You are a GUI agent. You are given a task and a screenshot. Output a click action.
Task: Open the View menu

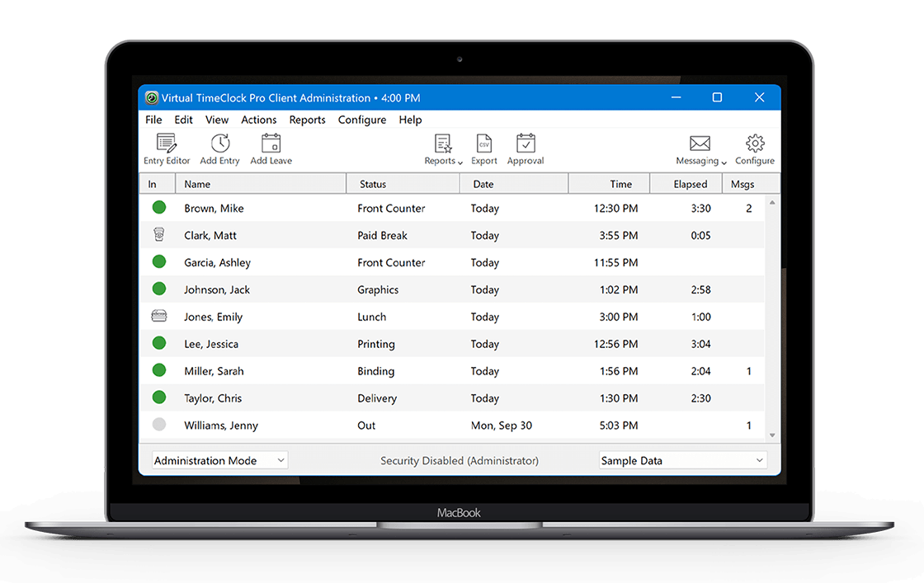coord(217,120)
